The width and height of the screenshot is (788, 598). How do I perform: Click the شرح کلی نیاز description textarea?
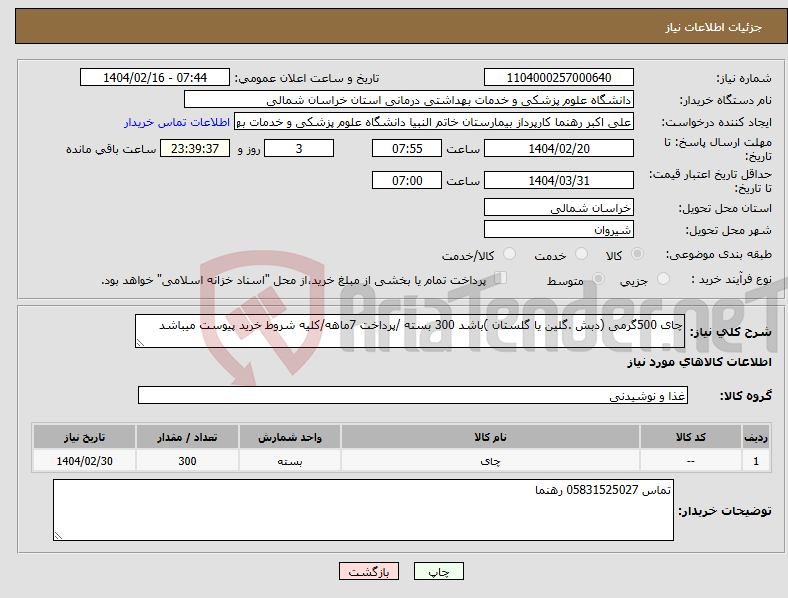point(410,331)
